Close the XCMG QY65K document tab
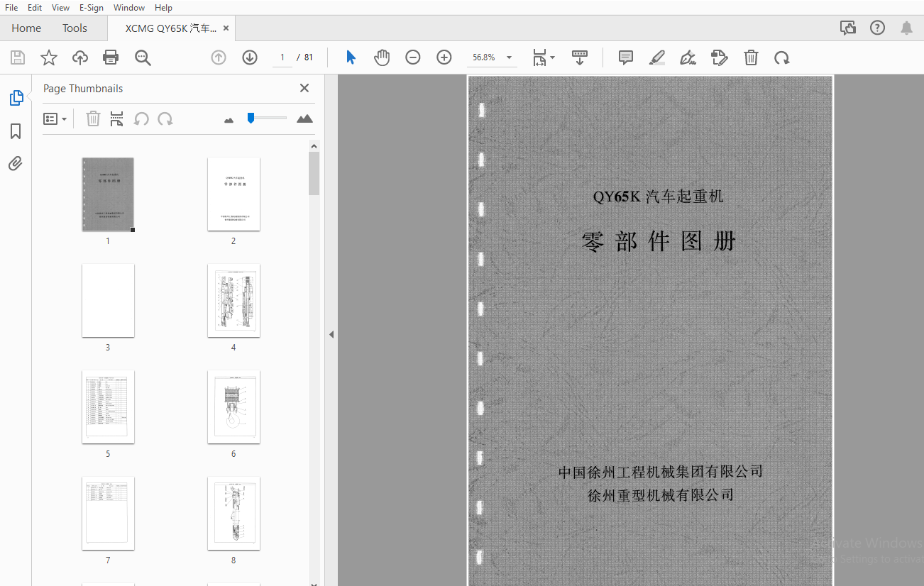 tap(226, 28)
